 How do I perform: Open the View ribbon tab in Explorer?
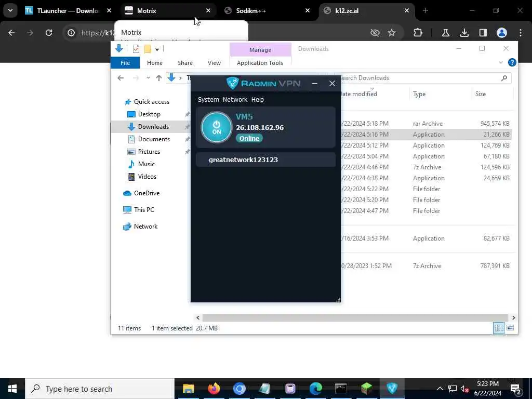(214, 63)
